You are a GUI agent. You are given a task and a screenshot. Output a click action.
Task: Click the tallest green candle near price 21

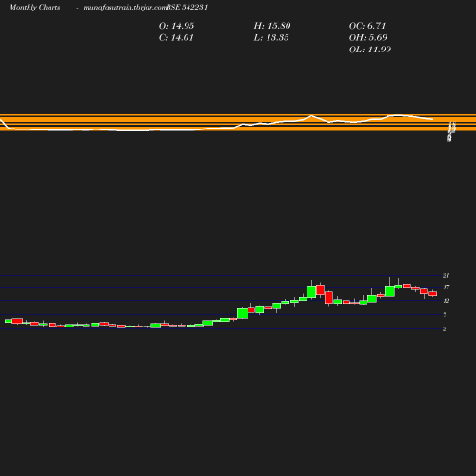click(389, 291)
